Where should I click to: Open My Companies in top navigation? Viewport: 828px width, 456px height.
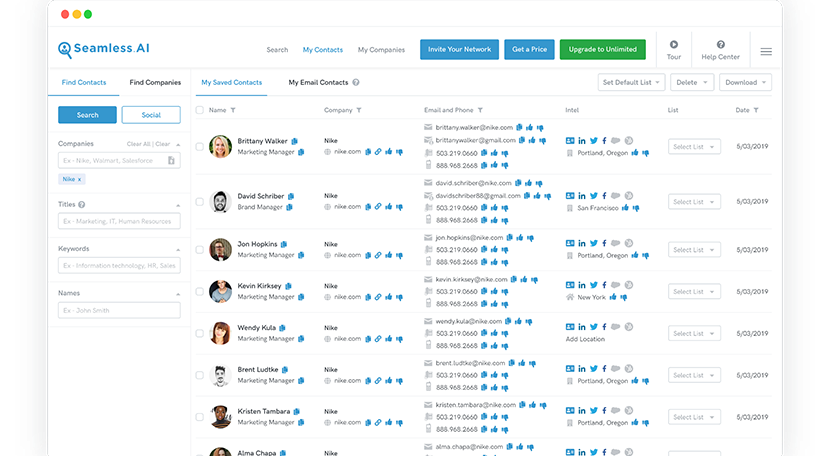(x=381, y=50)
